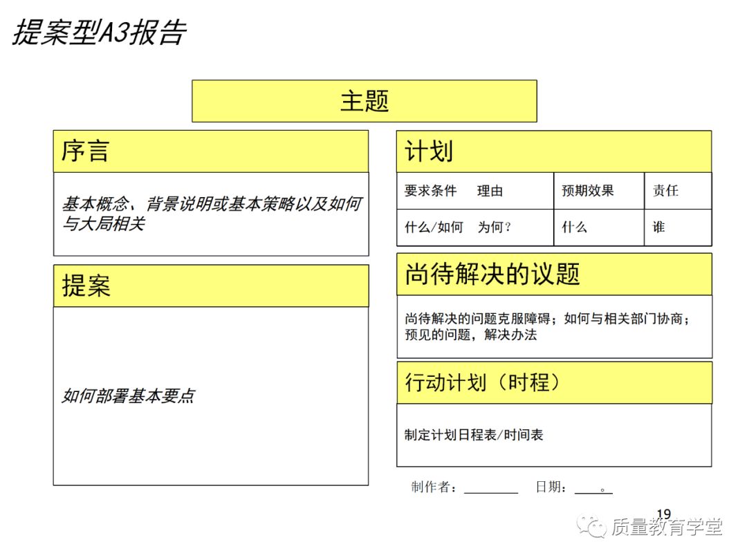Select the text 制定计划日程表/时间表
This screenshot has width=747, height=560.
click(474, 435)
